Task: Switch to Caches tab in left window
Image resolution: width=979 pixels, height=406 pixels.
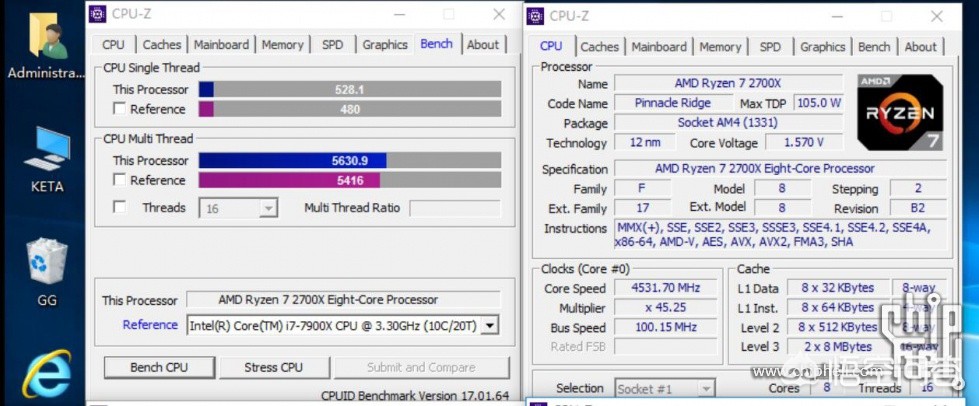Action: pos(162,45)
